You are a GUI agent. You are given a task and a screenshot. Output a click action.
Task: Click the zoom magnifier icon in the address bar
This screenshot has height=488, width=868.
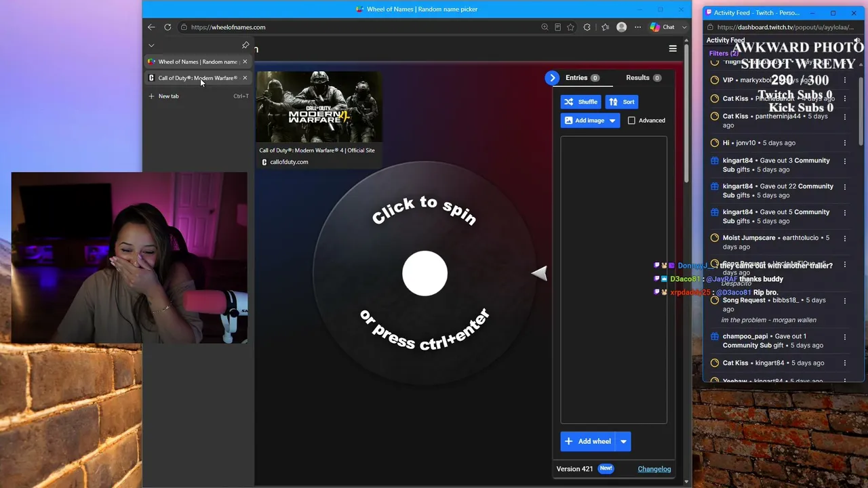point(545,27)
